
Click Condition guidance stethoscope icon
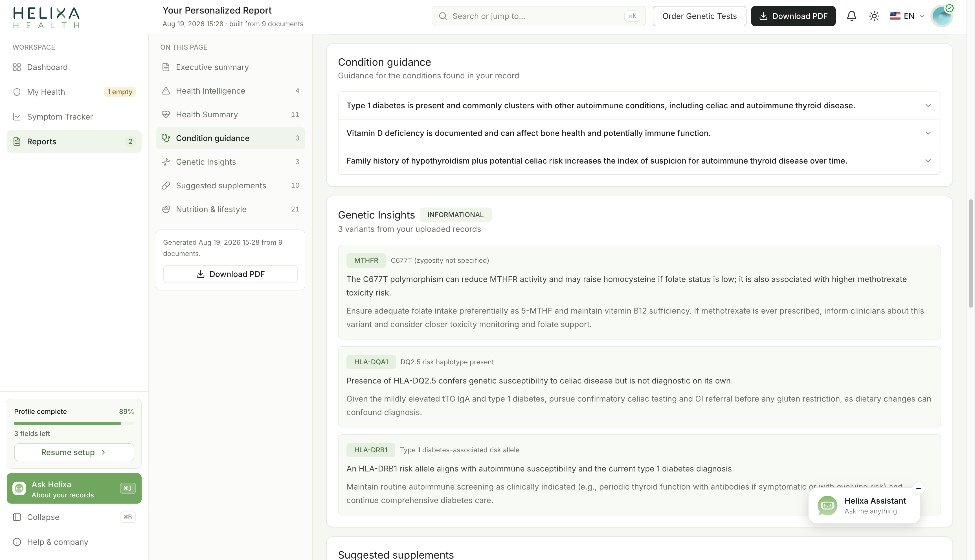coord(166,138)
